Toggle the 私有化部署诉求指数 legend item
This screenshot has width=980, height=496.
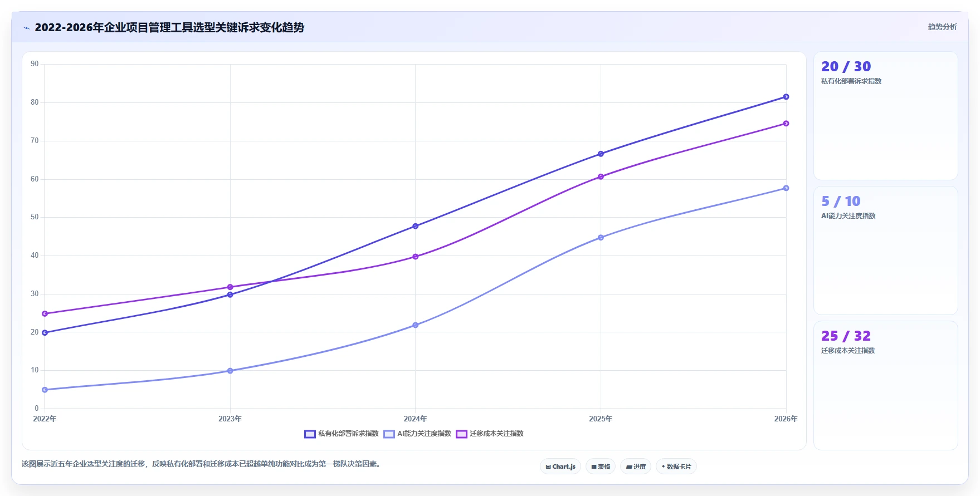point(342,434)
